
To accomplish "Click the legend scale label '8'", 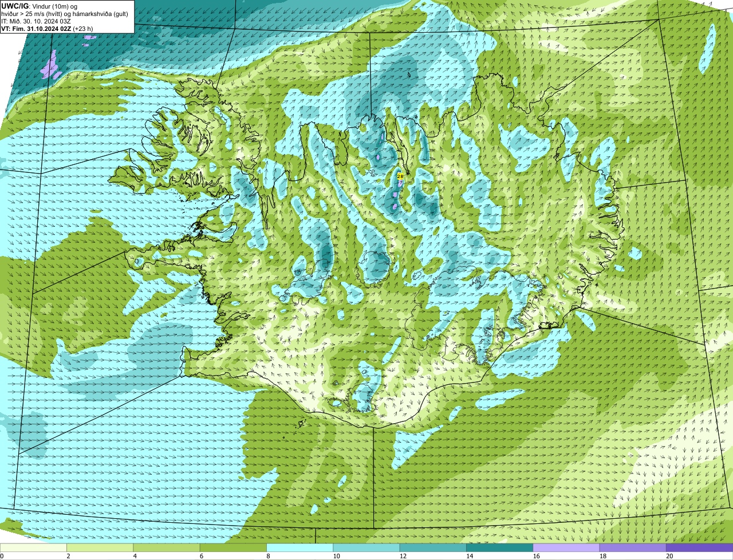I will click(x=268, y=556).
